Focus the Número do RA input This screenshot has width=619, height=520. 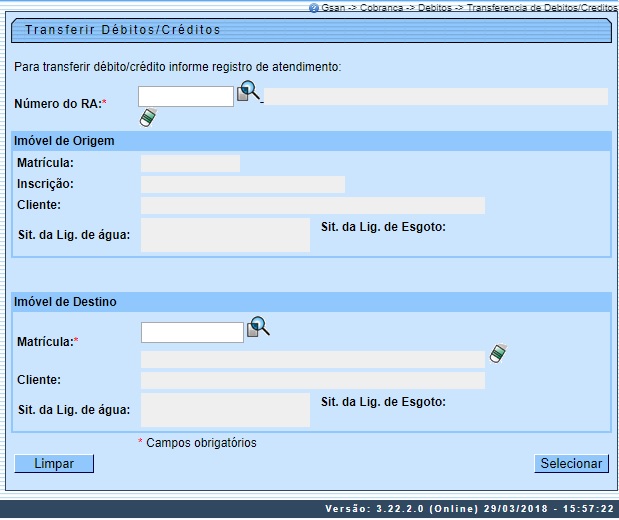pyautogui.click(x=186, y=96)
